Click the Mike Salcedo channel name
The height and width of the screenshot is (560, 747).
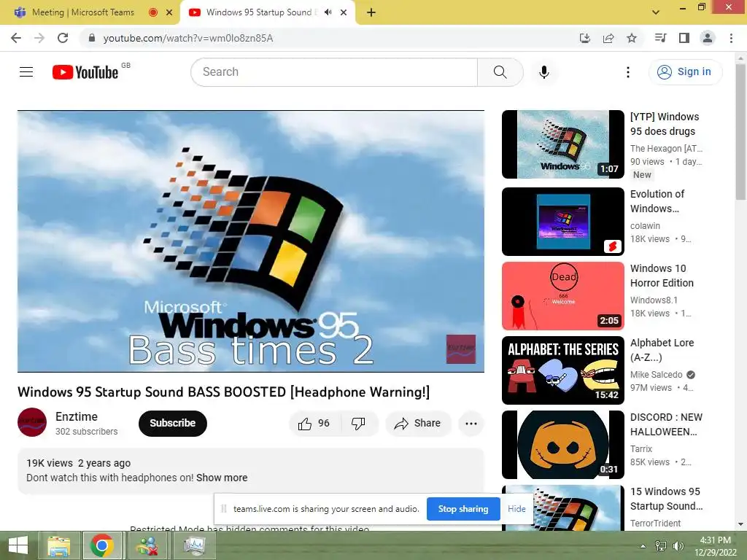point(656,375)
